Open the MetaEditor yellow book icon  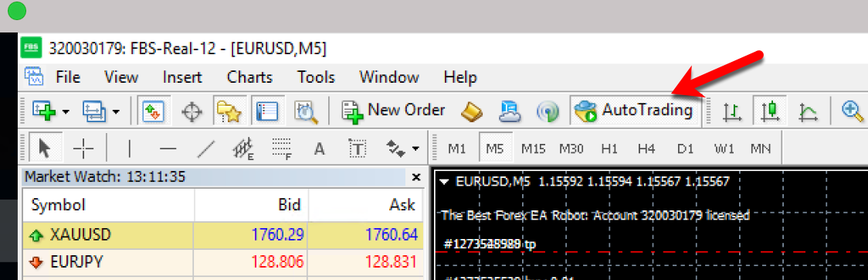pyautogui.click(x=472, y=111)
